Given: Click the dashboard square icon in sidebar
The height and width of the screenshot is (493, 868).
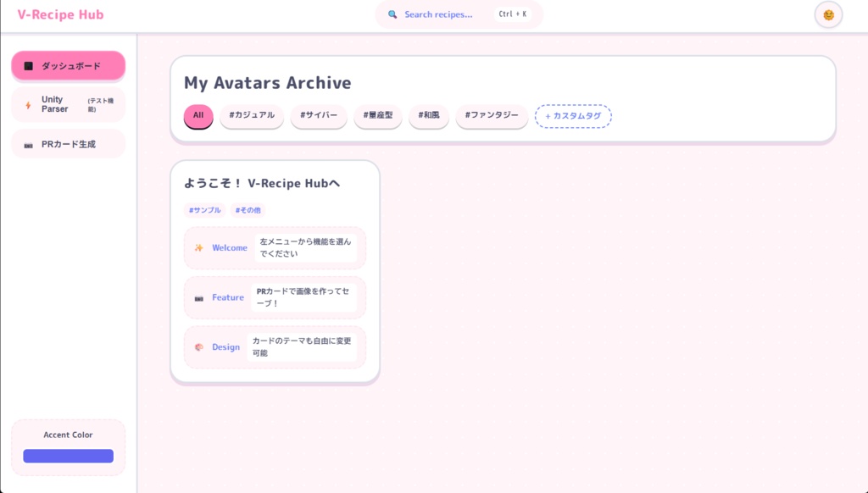Looking at the screenshot, I should pos(28,64).
